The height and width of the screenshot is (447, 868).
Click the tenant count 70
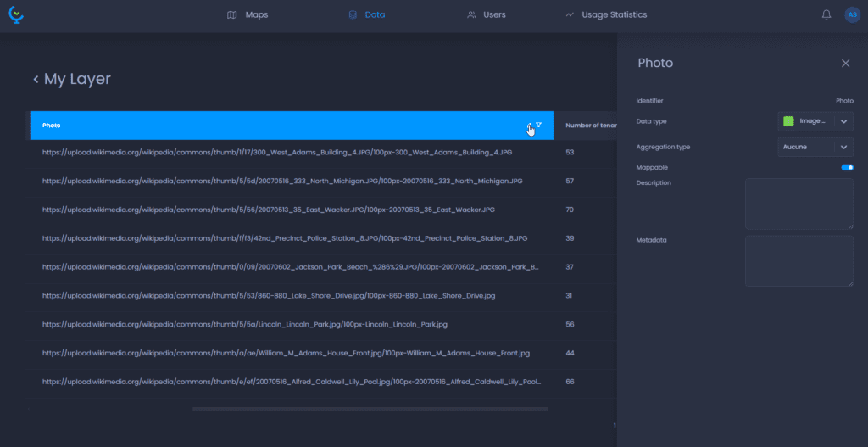(570, 210)
